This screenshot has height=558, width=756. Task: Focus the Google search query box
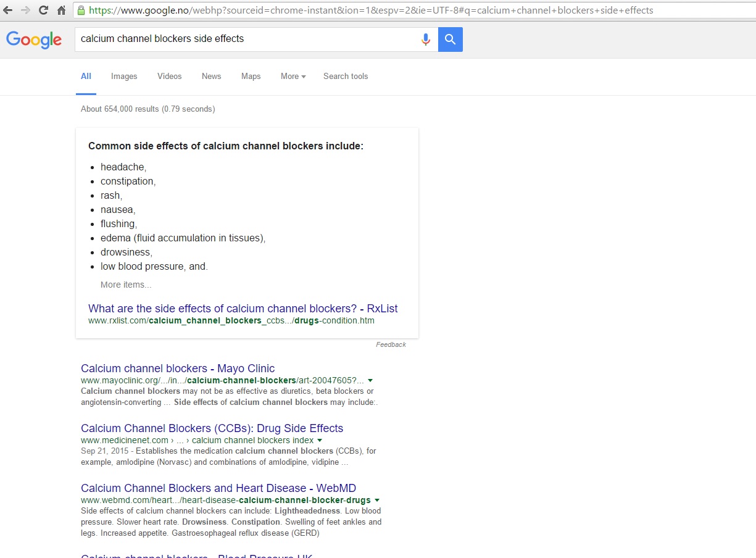247,39
